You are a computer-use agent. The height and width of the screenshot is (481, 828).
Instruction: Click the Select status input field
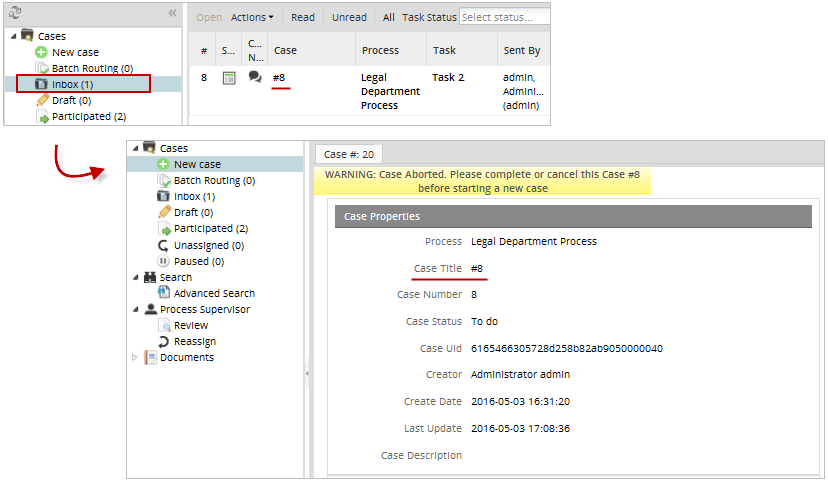click(x=503, y=17)
